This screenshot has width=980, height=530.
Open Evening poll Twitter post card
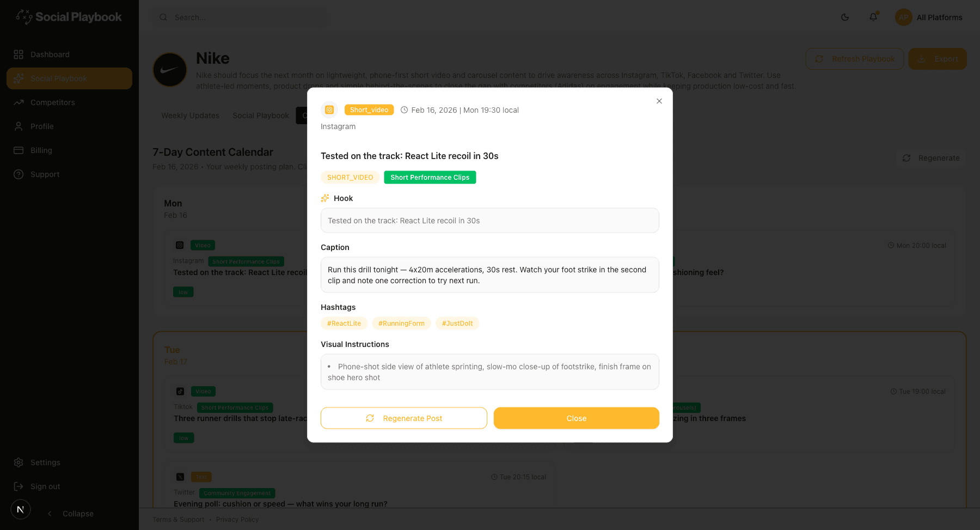pyautogui.click(x=360, y=486)
